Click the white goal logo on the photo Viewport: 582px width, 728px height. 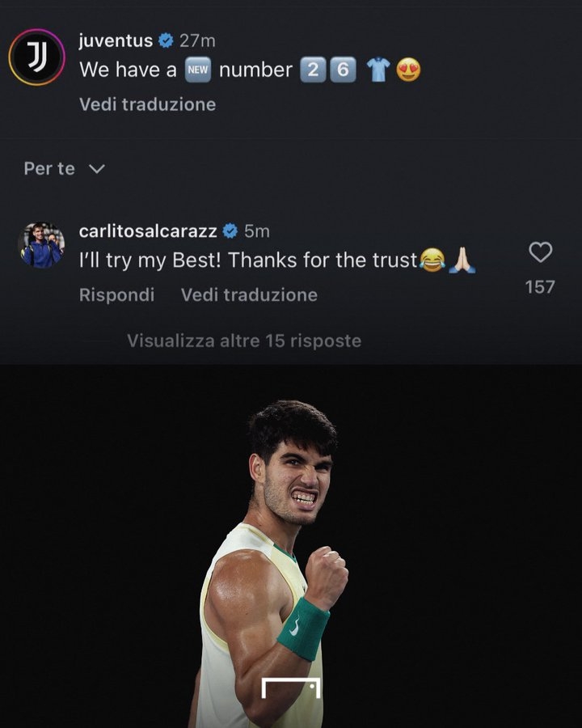coord(291,688)
